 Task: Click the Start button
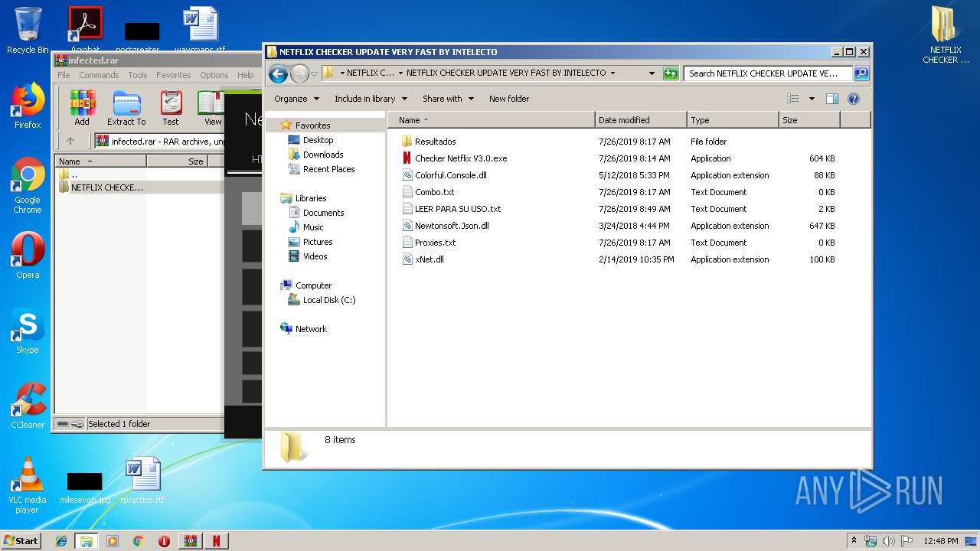pos(21,541)
